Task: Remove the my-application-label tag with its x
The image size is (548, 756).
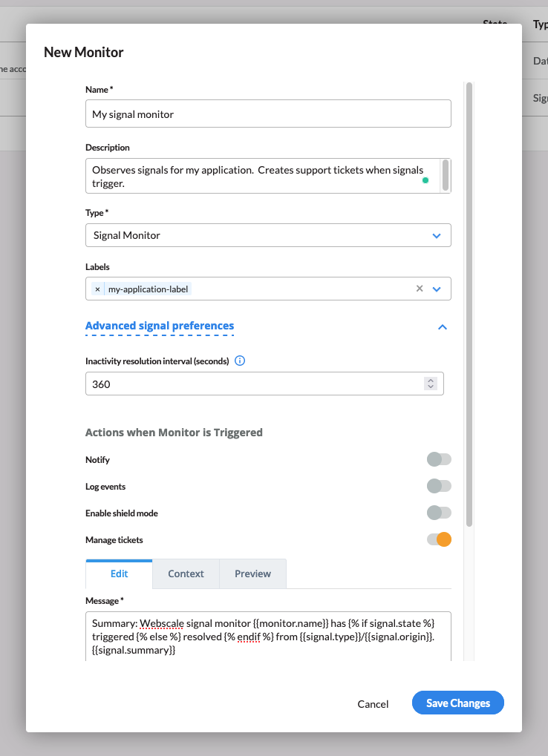Action: click(97, 289)
